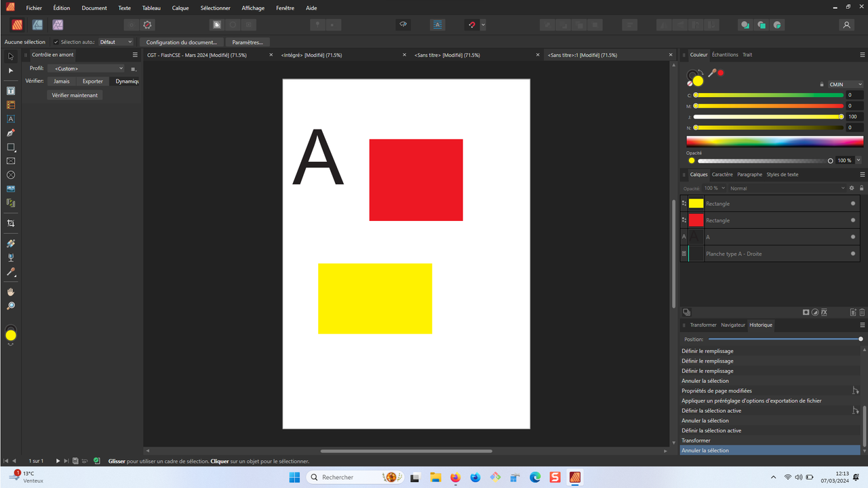This screenshot has height=488, width=868.
Task: Select the Pen tool in toolbar
Action: 11,133
